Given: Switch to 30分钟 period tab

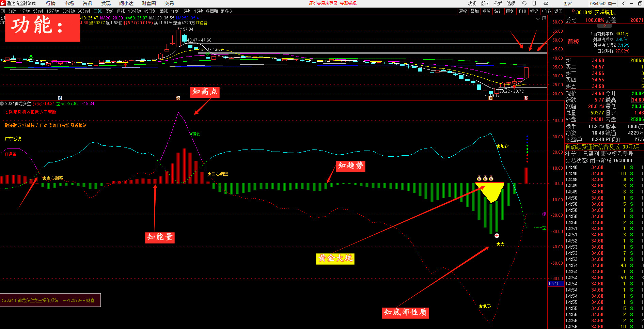Looking at the screenshot, I should click(68, 11).
